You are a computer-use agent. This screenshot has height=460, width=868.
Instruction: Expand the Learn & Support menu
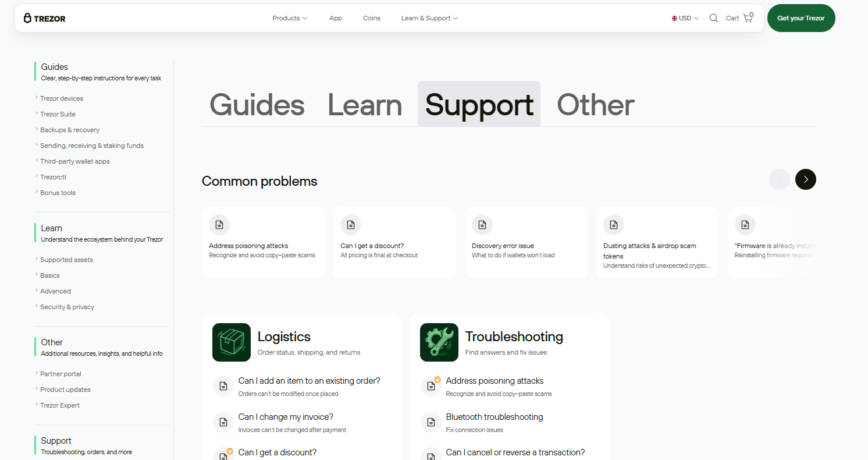coord(429,18)
